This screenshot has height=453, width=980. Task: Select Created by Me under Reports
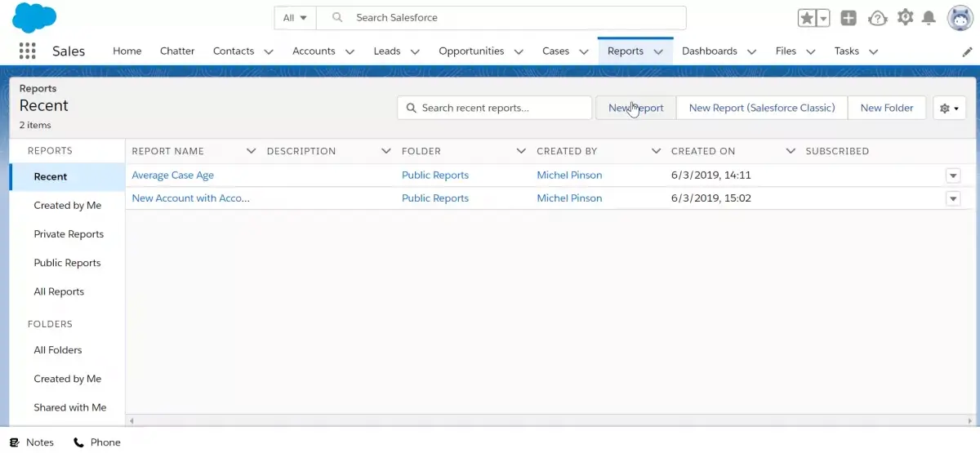pos(67,205)
